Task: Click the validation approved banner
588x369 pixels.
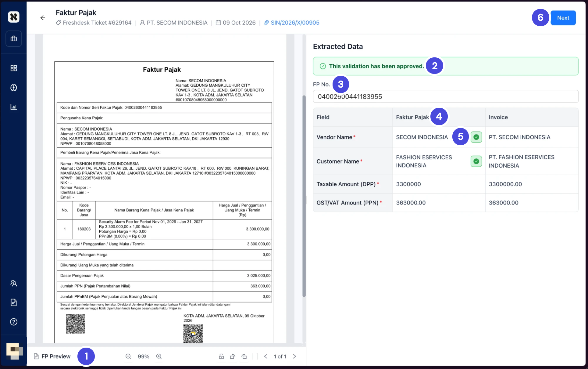Action: click(445, 66)
